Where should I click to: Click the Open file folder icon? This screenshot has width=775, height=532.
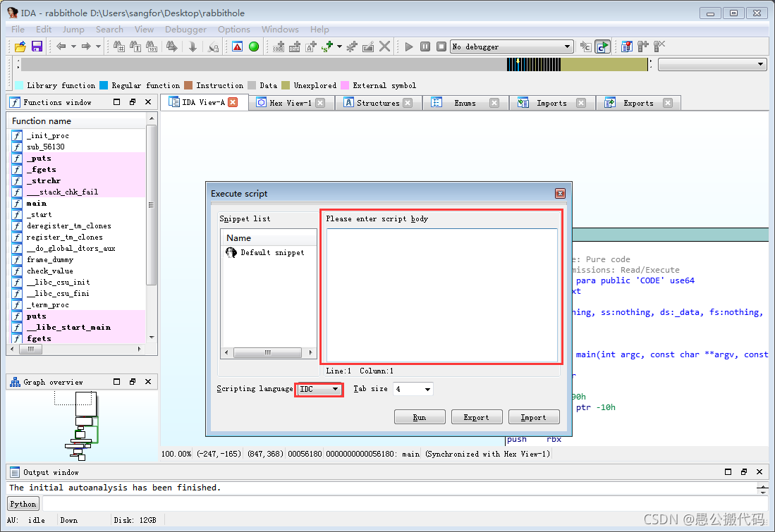coord(20,47)
